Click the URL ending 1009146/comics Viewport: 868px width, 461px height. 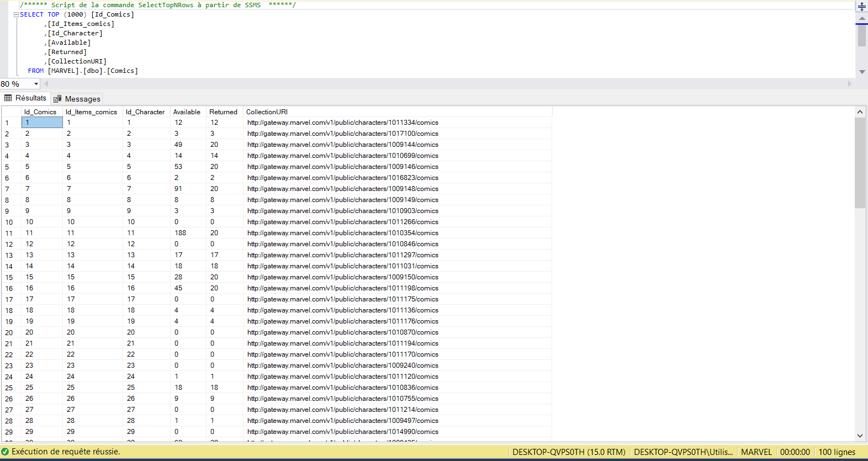(x=343, y=167)
